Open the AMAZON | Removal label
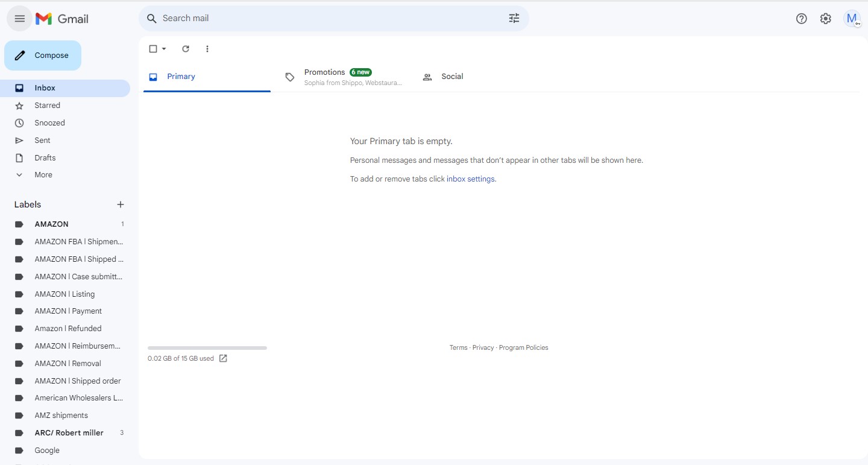Screen dimensions: 868x465 (65, 364)
